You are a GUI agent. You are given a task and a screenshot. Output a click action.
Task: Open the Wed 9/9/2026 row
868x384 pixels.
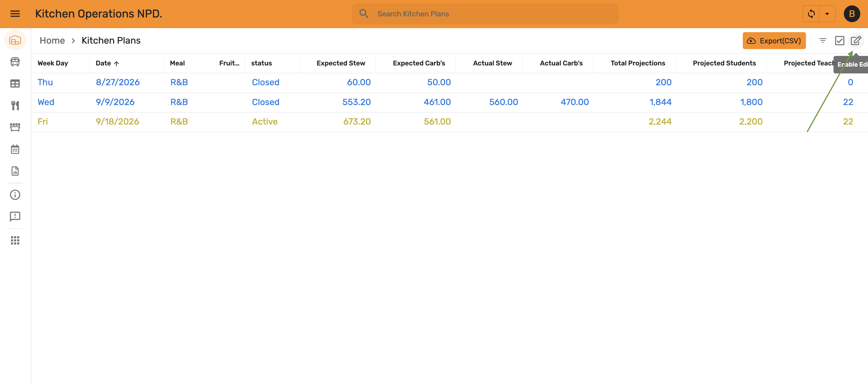pyautogui.click(x=450, y=102)
